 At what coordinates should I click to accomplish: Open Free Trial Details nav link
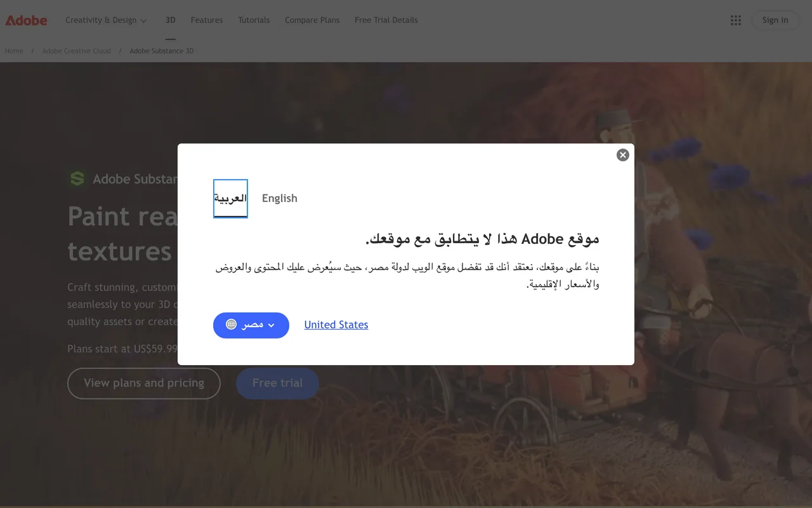click(x=386, y=20)
